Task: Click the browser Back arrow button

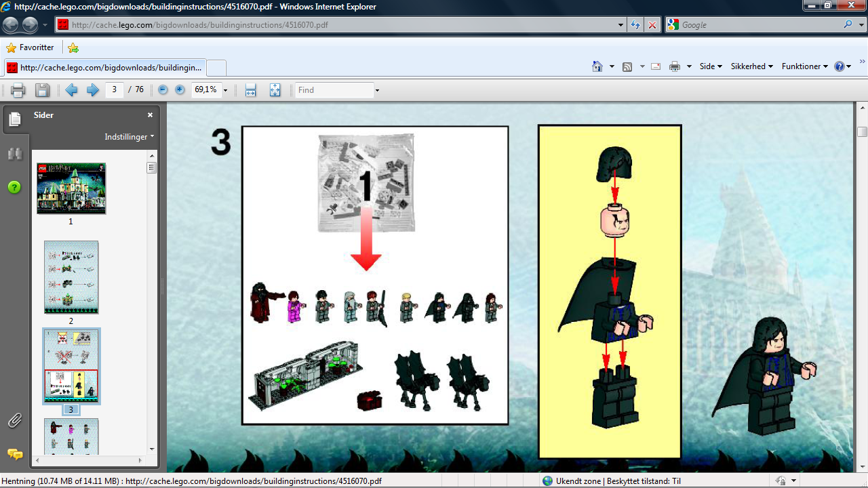Action: (x=11, y=25)
